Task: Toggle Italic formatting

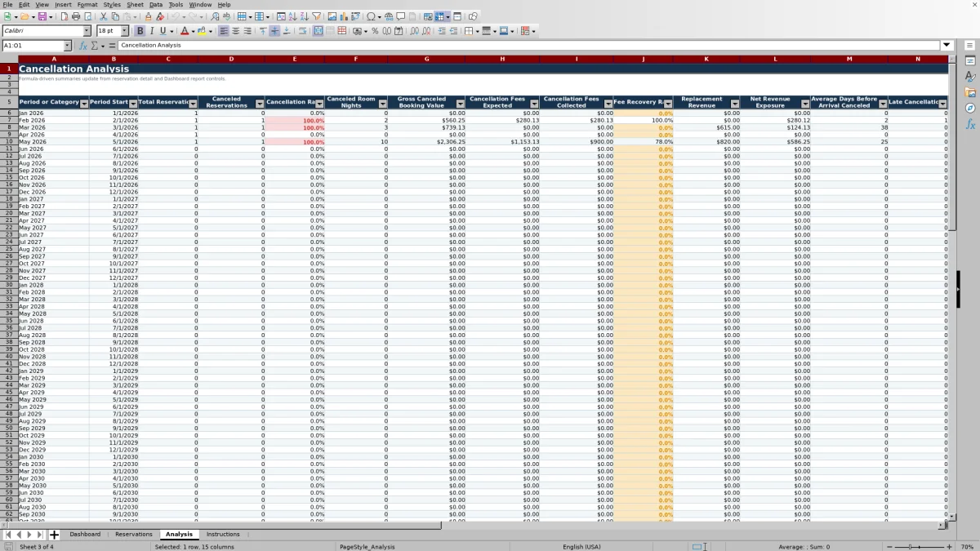Action: pyautogui.click(x=151, y=31)
